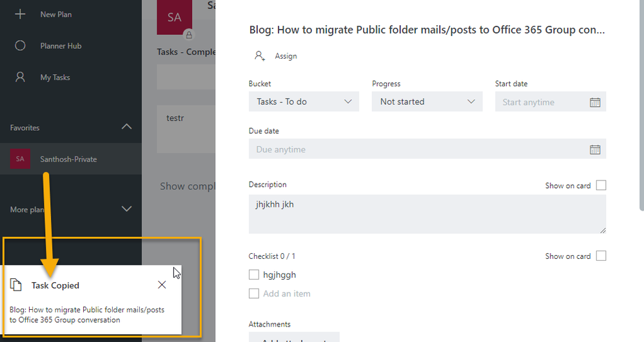Click the Task Copied clipboard icon
The image size is (644, 342).
pyautogui.click(x=15, y=285)
